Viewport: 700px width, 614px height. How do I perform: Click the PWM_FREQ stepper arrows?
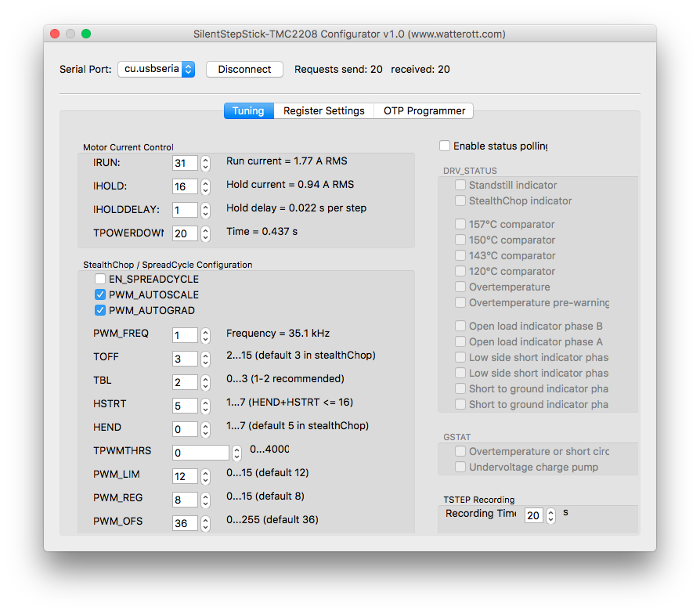205,335
